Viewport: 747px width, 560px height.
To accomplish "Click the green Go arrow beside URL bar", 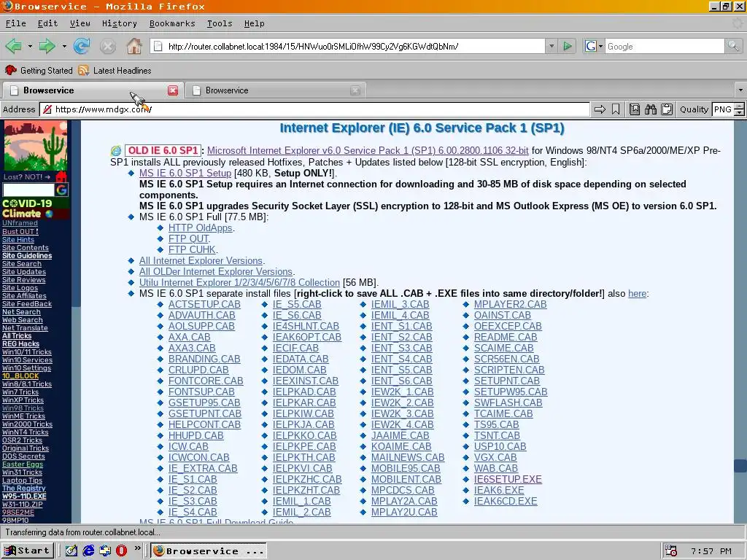I will pos(568,46).
